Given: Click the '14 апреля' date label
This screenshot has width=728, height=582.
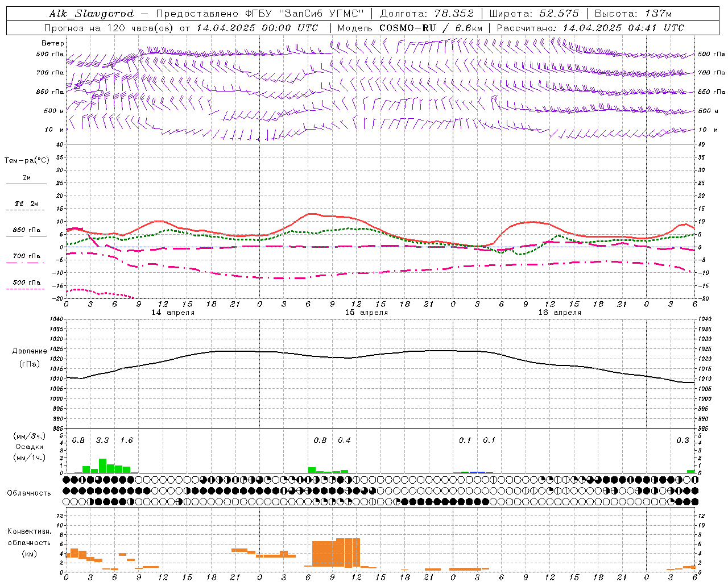Looking at the screenshot, I should pos(173,313).
